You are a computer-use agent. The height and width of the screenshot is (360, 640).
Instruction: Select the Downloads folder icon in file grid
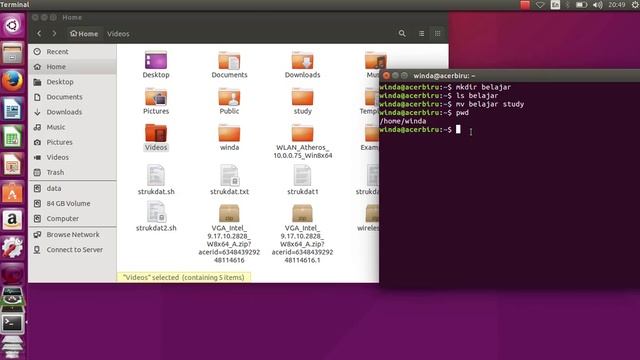click(x=302, y=60)
